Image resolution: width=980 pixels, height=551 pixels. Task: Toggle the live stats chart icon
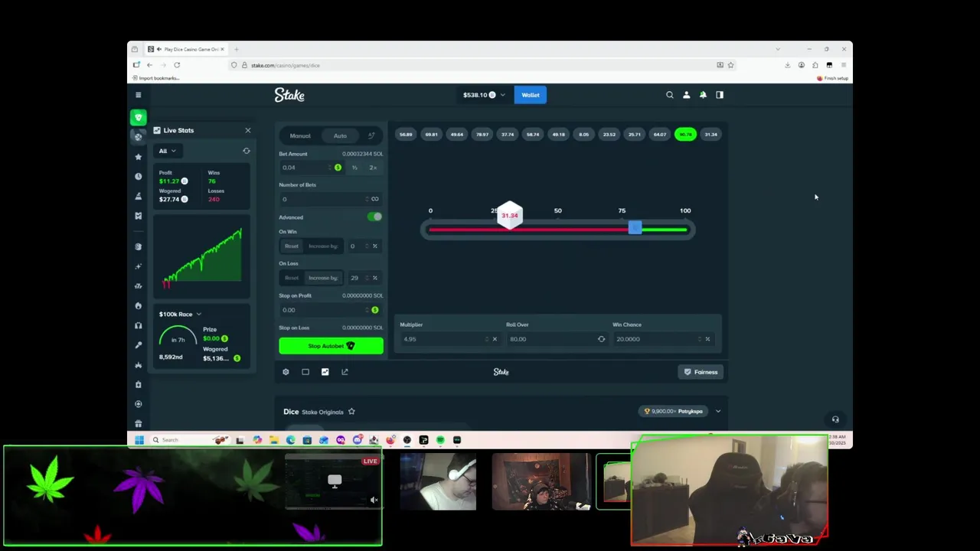325,372
